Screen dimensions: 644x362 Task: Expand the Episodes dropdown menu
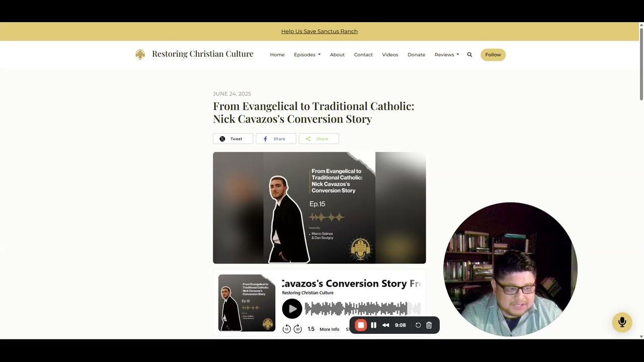(x=307, y=55)
